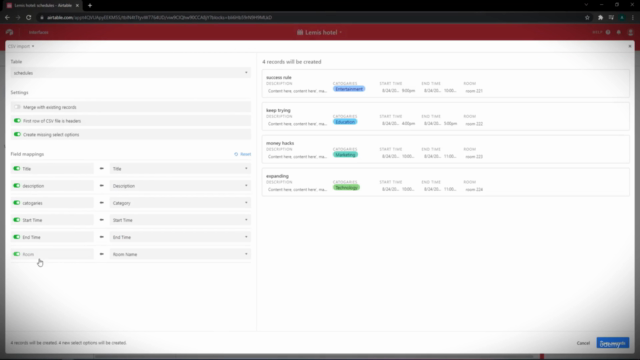Open the browser profile icon
Viewport: 640px width, 360px height.
pyautogui.click(x=622, y=18)
